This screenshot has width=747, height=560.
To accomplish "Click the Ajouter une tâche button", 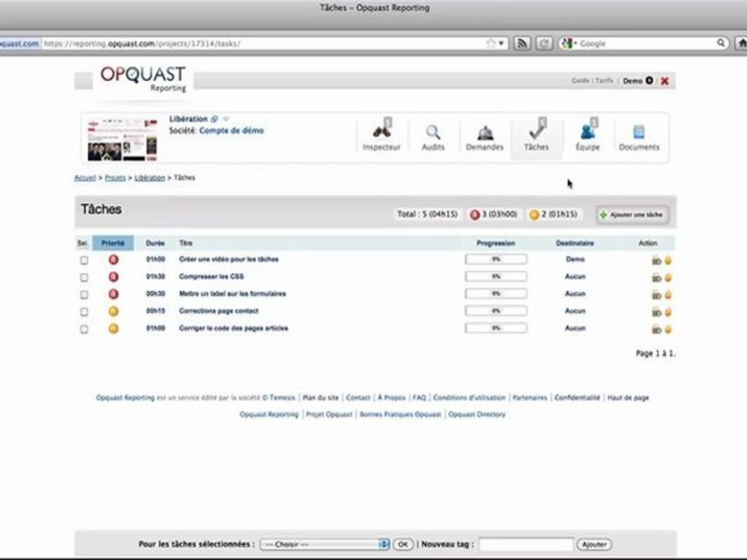I will point(632,215).
